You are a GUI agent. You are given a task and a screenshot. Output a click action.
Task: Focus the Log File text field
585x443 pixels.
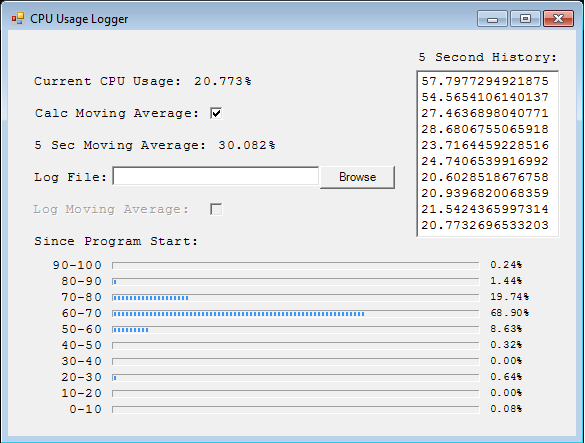tap(216, 176)
